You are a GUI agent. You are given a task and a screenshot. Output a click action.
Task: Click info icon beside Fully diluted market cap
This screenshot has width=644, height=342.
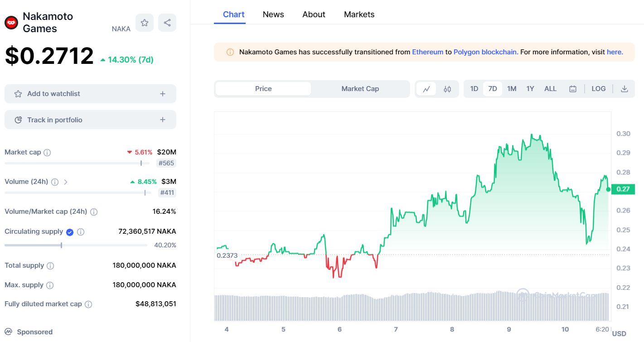pyautogui.click(x=88, y=304)
